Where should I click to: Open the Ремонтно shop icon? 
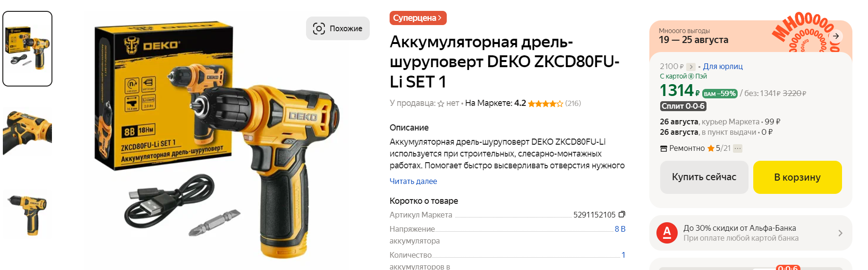pyautogui.click(x=664, y=148)
